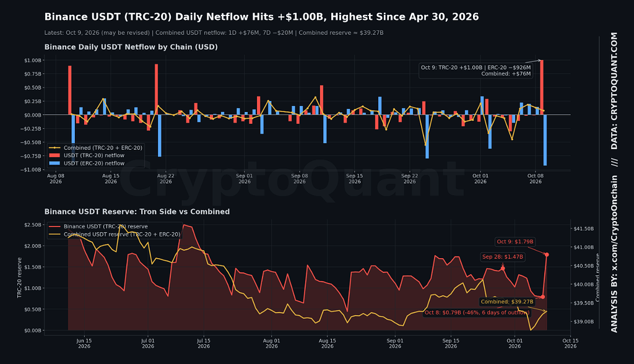Viewport: 634px width, 364px height.
Task: Click the blue ERC-20 netflow legend swatch
Action: (54, 163)
